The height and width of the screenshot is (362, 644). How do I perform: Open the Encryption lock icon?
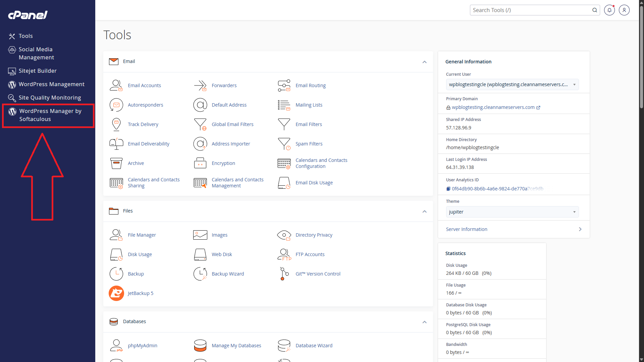[200, 163]
